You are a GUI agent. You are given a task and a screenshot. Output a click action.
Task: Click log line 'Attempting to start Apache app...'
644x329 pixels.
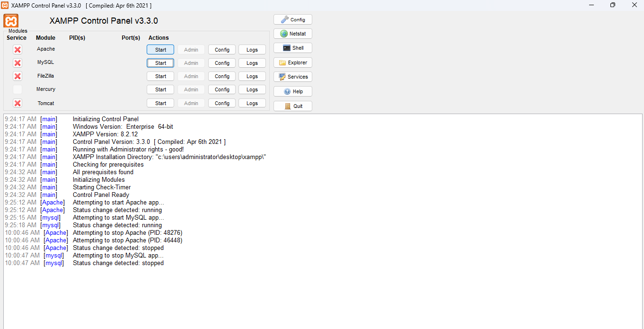[118, 203]
